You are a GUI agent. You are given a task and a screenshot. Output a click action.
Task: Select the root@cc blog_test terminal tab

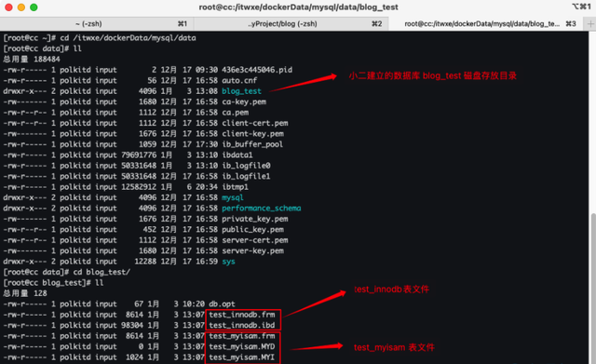point(486,24)
